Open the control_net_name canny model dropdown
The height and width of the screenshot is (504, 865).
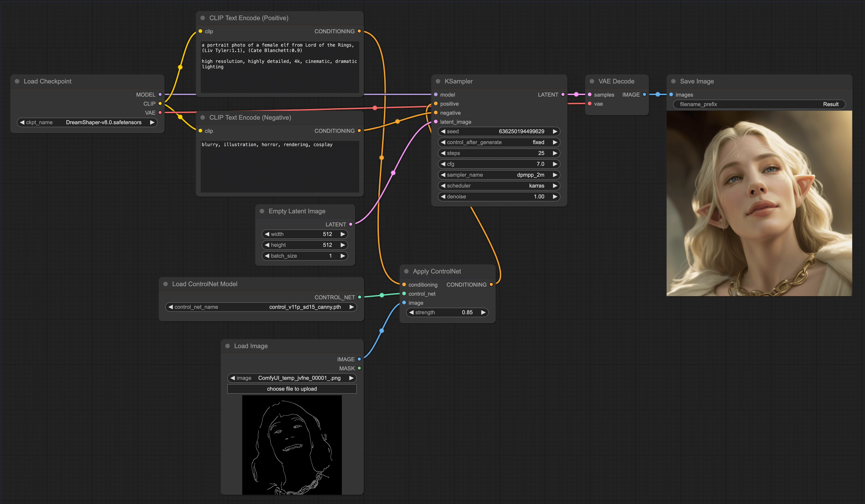pos(261,307)
